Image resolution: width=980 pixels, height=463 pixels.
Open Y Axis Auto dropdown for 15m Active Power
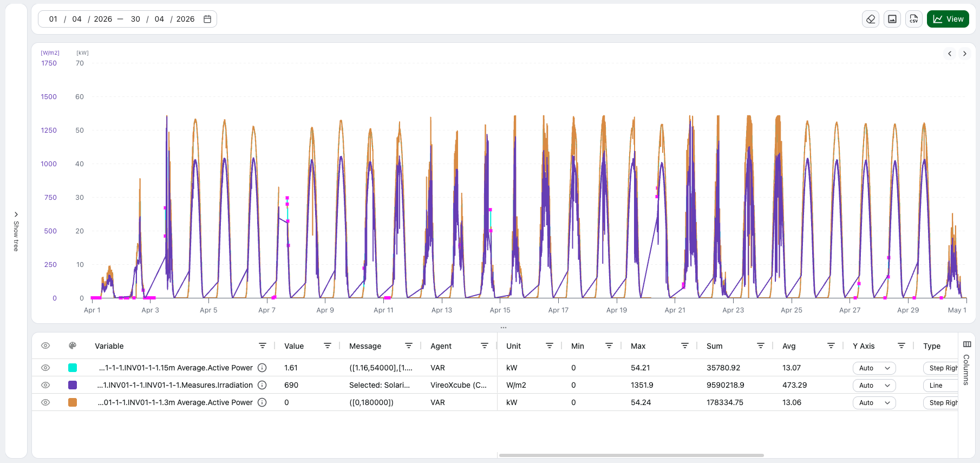click(x=874, y=368)
